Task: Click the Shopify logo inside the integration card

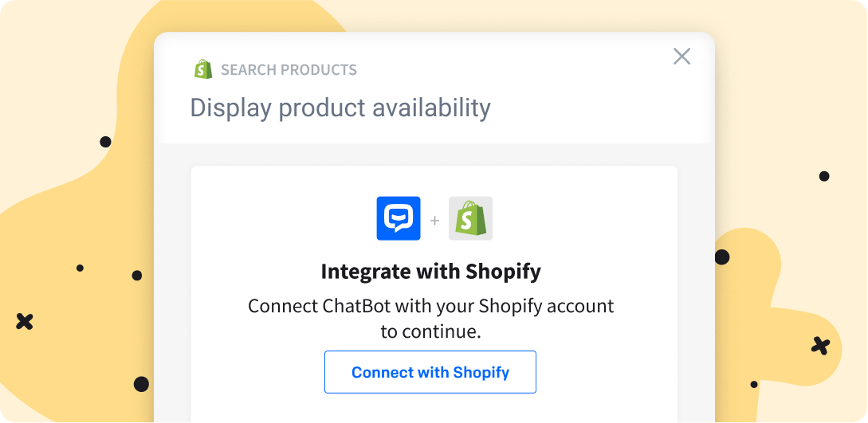Action: point(470,218)
